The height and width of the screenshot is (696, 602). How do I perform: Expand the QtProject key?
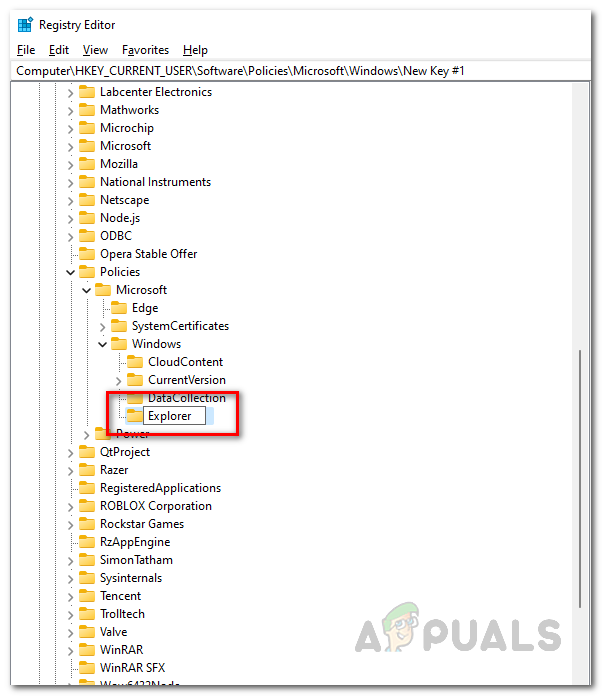coord(70,453)
